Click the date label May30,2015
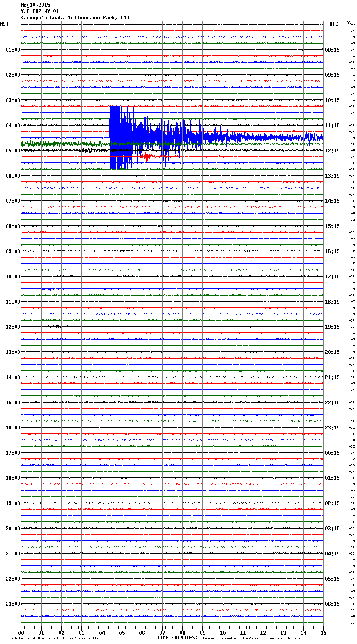This screenshot has width=357, height=644. pos(35,5)
